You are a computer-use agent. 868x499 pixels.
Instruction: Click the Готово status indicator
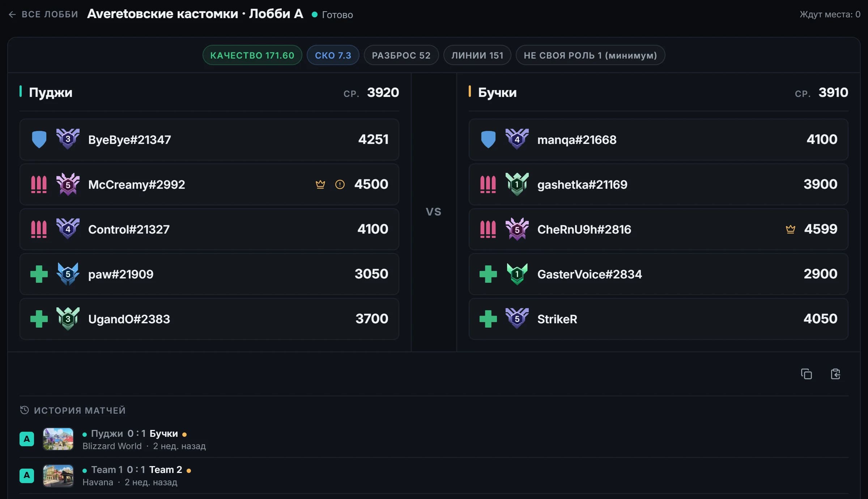pyautogui.click(x=332, y=15)
